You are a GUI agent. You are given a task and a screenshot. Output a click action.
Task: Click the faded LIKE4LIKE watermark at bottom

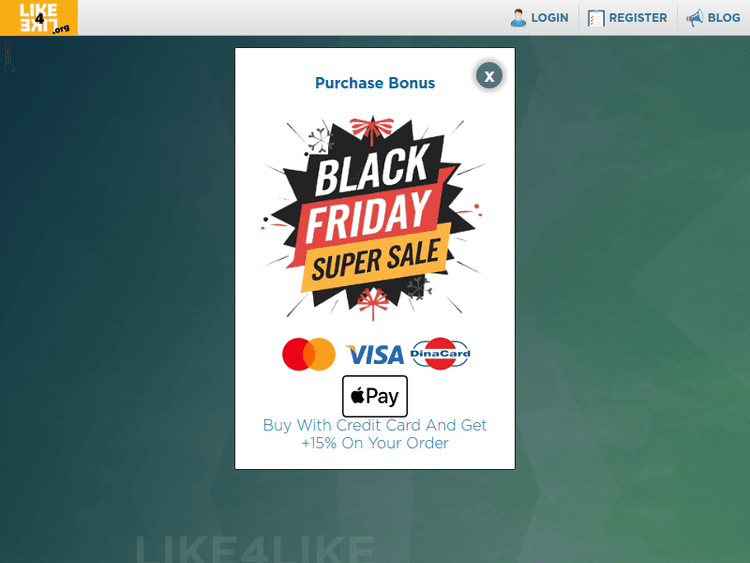[x=255, y=549]
